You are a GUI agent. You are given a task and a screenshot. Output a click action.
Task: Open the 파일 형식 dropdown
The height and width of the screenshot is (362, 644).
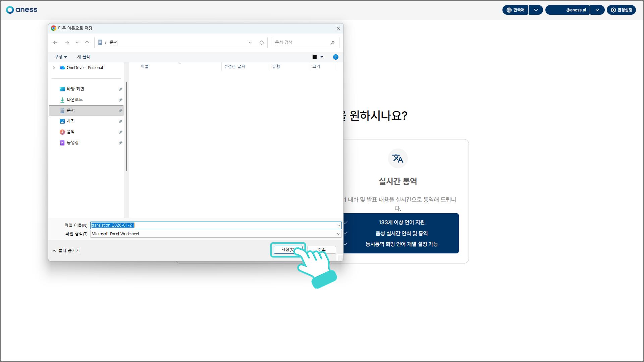tap(338, 234)
